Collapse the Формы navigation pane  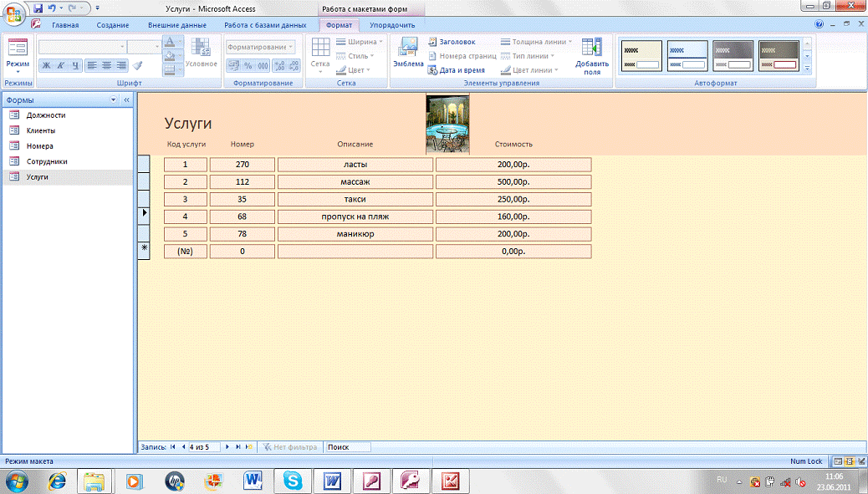pos(126,99)
